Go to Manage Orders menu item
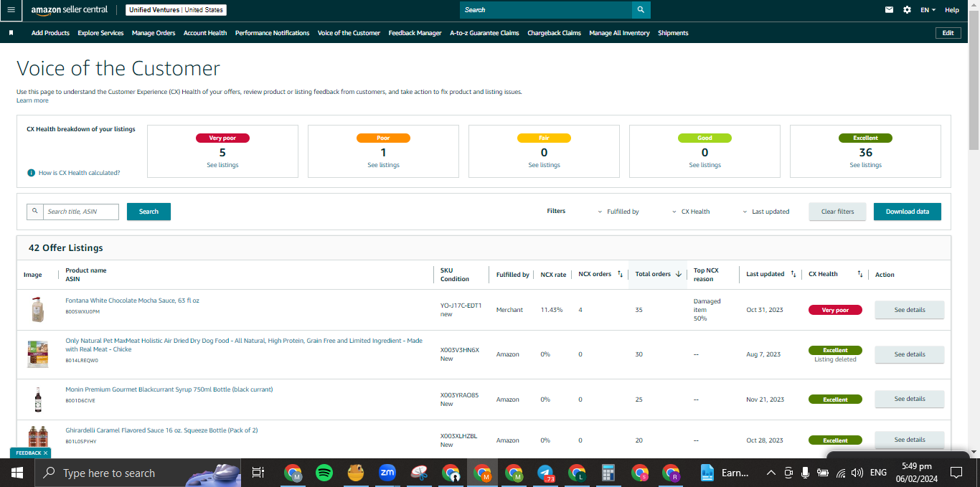This screenshot has width=980, height=487. point(154,33)
